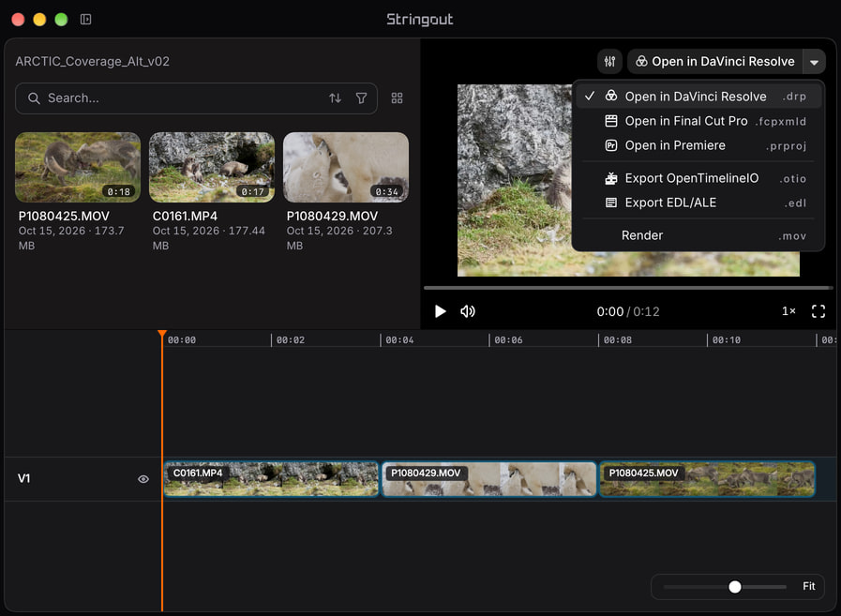Play the preview video
This screenshot has width=841, height=616.
(x=441, y=311)
